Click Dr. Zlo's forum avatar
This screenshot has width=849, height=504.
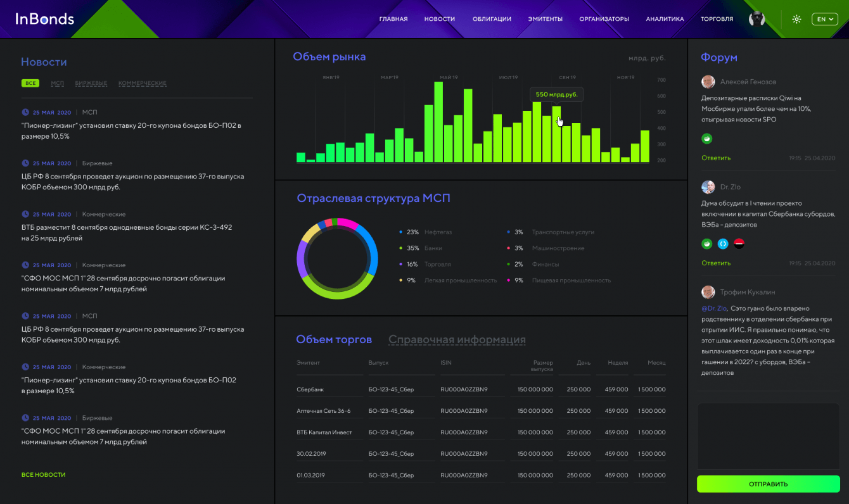(x=708, y=187)
